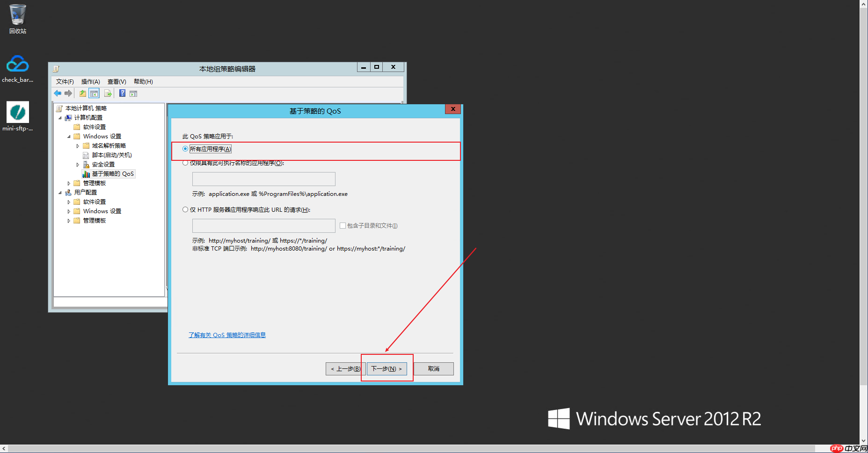Click inside the application.exe name input field

click(263, 179)
